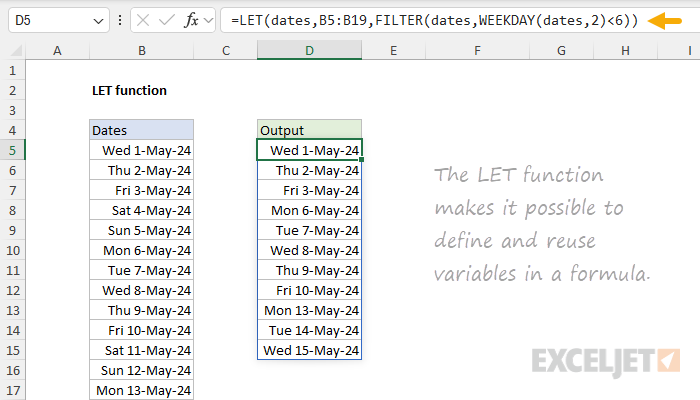
Task: Click 'Sat 11-May-24' in Dates column
Action: click(x=142, y=350)
